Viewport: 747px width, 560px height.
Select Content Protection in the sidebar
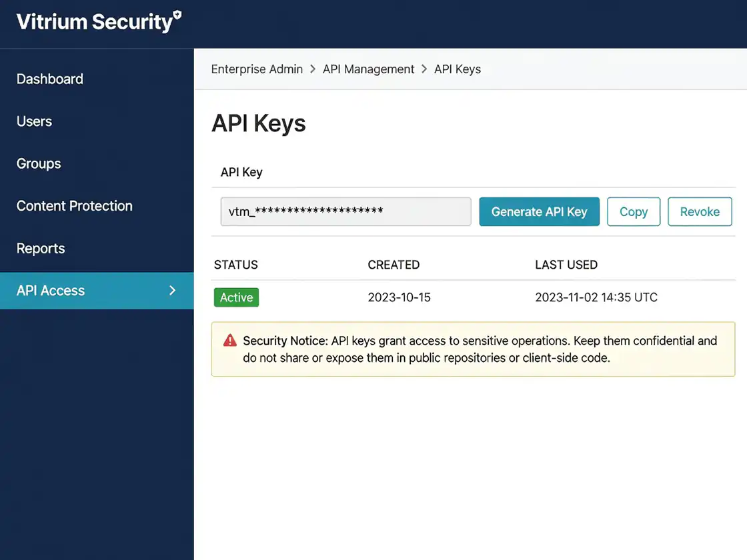click(x=74, y=206)
